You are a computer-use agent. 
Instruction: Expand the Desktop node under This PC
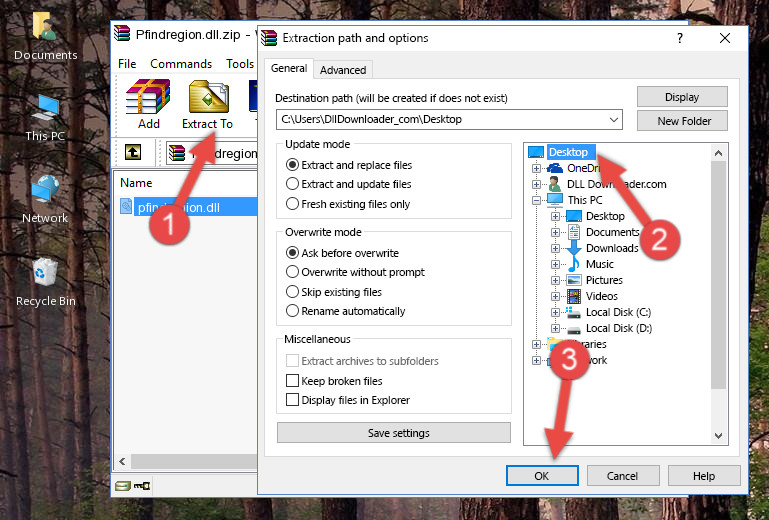(555, 216)
